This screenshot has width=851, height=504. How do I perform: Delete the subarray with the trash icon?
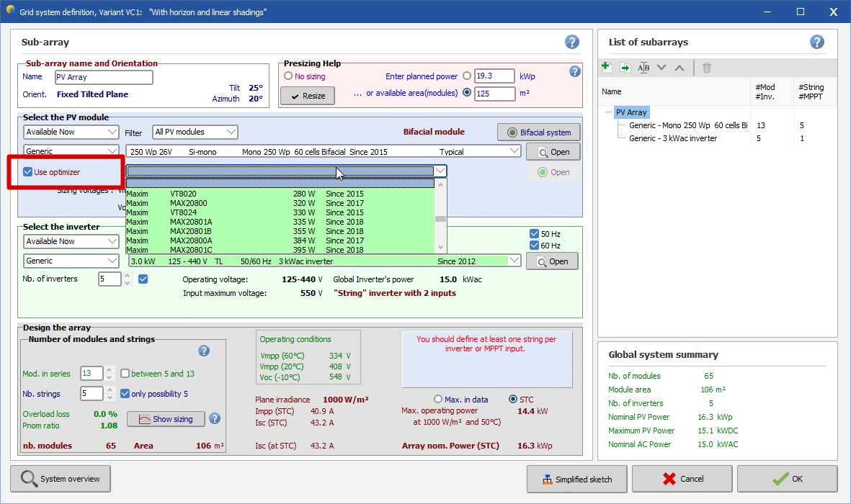pos(707,68)
